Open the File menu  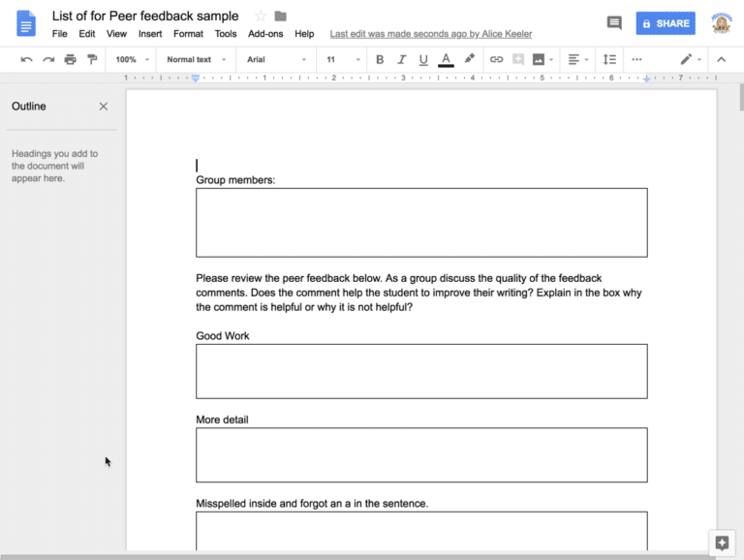(59, 34)
